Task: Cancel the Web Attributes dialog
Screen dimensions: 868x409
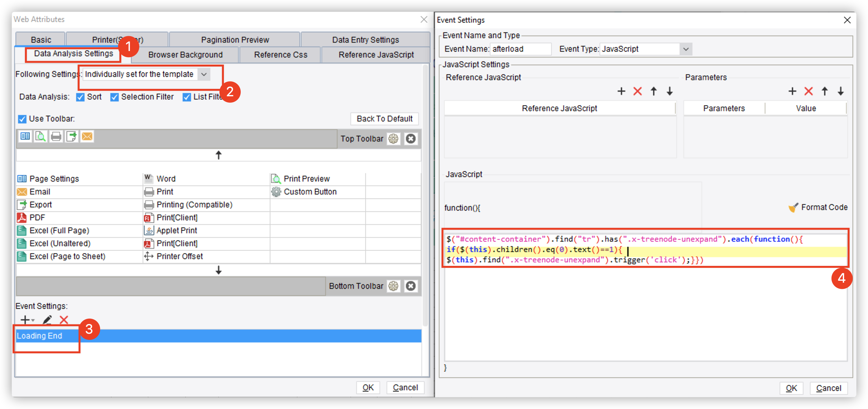Action: [405, 387]
